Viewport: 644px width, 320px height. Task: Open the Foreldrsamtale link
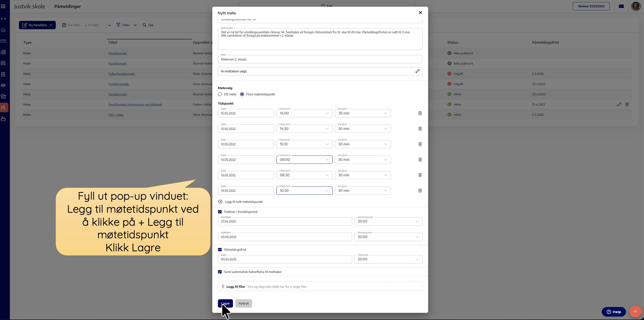[x=119, y=84]
